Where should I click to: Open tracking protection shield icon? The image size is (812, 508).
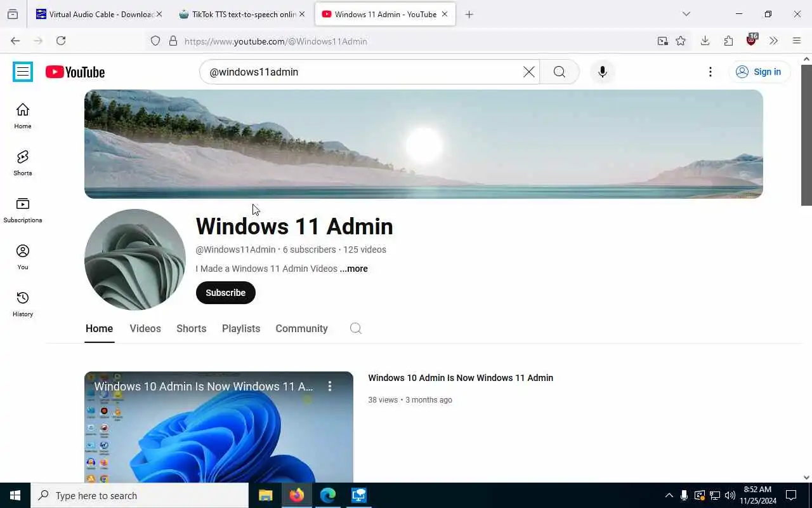[x=155, y=41]
